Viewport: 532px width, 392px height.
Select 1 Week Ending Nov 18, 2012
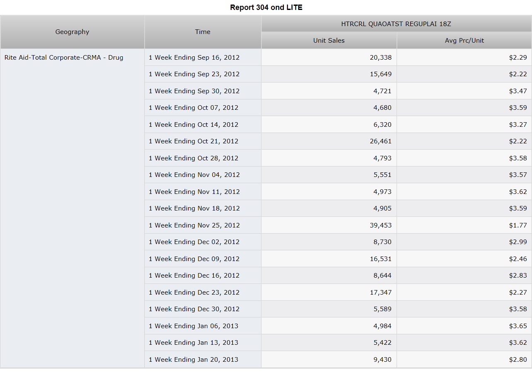click(x=203, y=208)
